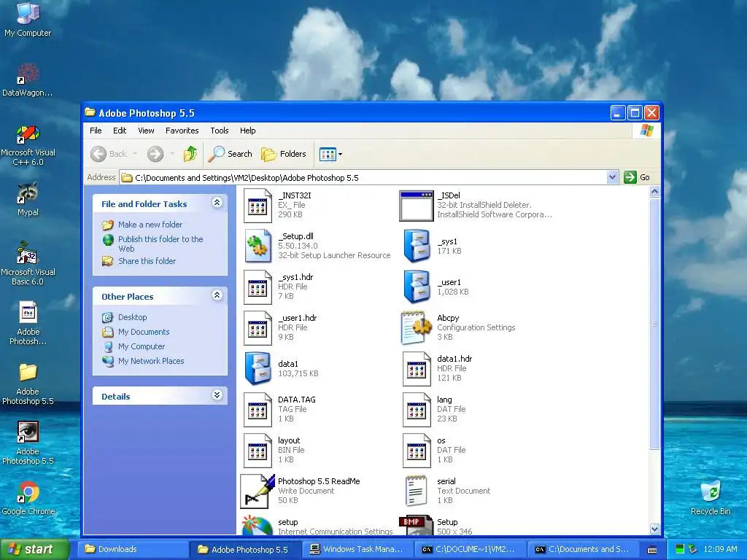Expand the Details panel
Image resolution: width=747 pixels, height=560 pixels.
(217, 394)
